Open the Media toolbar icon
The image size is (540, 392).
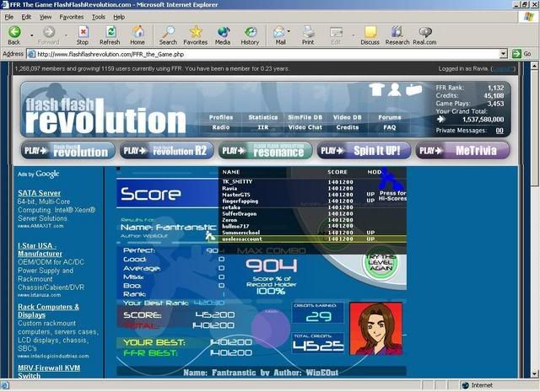[x=223, y=31]
